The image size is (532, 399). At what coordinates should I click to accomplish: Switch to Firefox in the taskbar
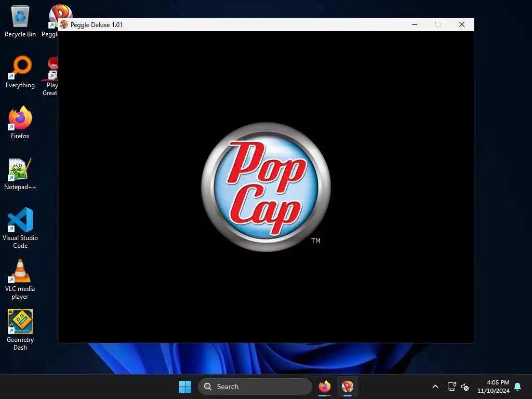[324, 387]
